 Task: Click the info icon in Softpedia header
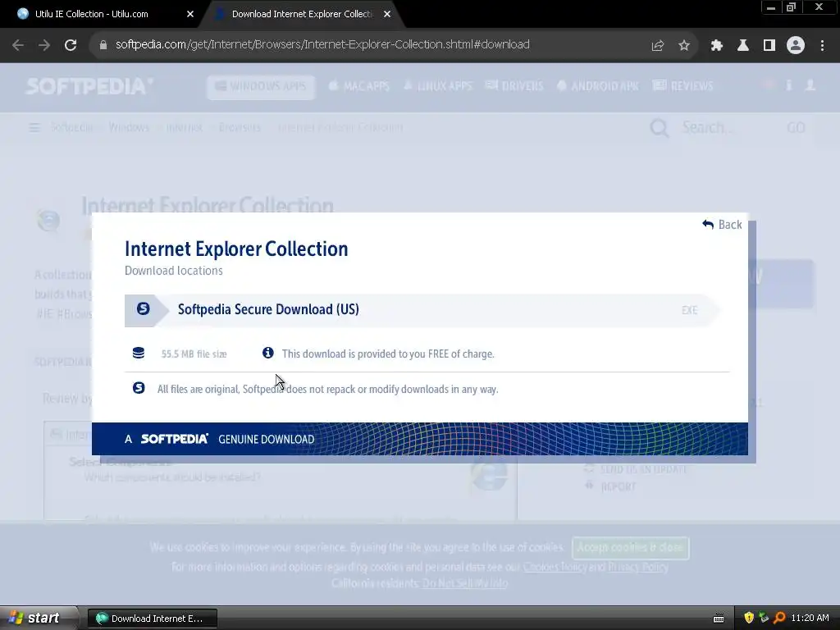(788, 85)
